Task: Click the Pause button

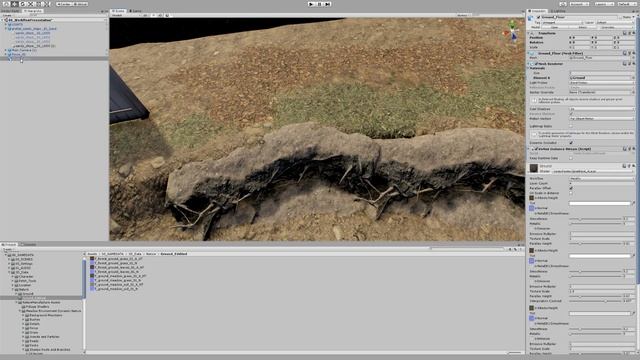Action: pos(320,4)
